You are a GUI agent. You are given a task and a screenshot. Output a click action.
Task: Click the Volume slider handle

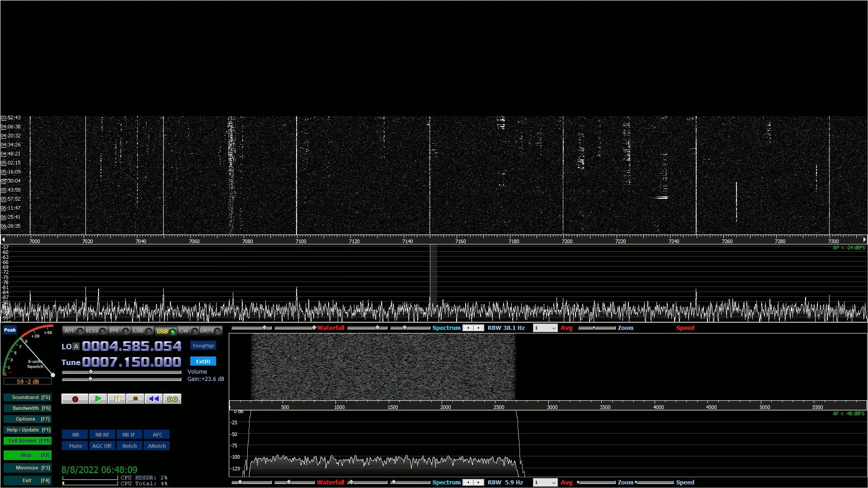(x=90, y=372)
